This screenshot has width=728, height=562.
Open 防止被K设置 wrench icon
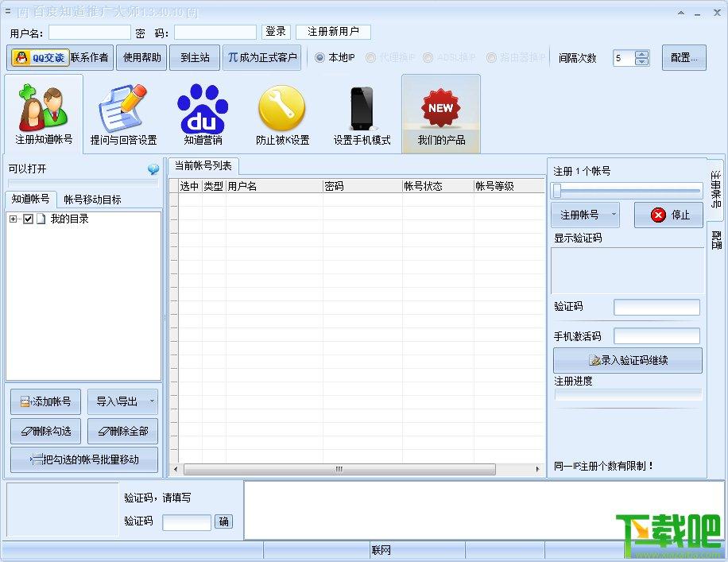tap(282, 114)
